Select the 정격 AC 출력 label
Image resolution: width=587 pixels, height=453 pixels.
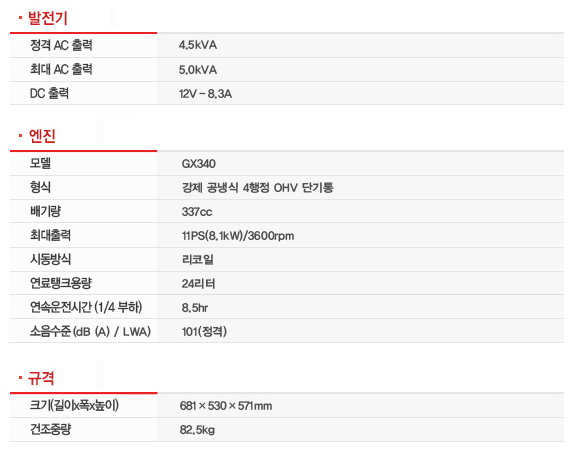coord(61,45)
